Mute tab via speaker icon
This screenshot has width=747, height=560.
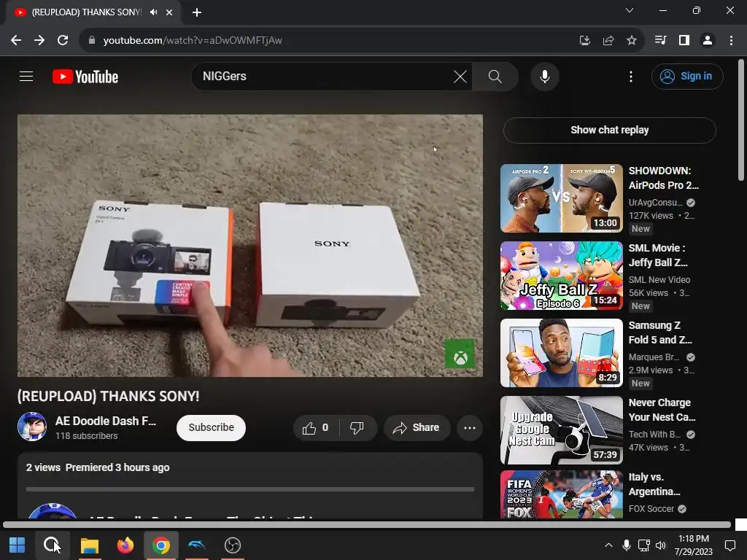[x=153, y=12]
